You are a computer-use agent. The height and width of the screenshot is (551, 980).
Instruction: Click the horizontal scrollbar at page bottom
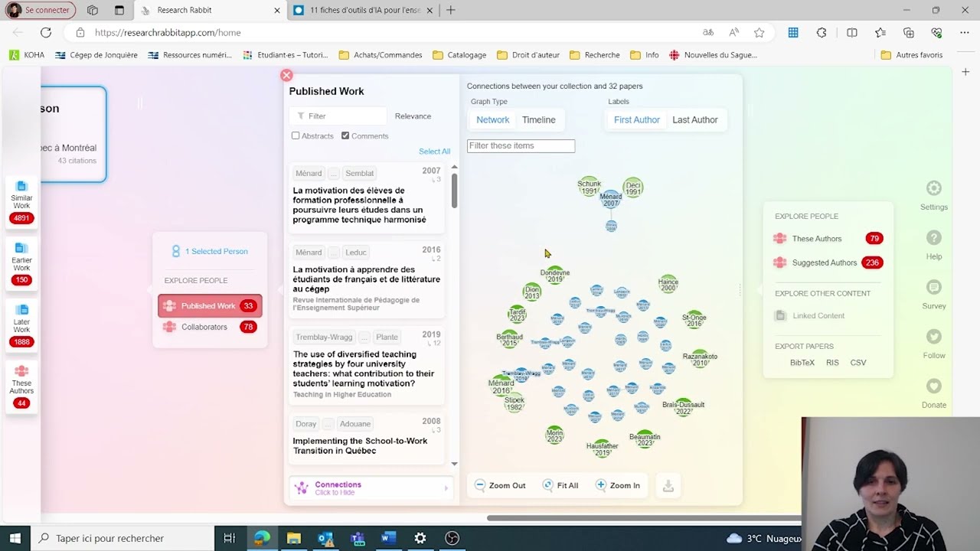pyautogui.click(x=643, y=518)
